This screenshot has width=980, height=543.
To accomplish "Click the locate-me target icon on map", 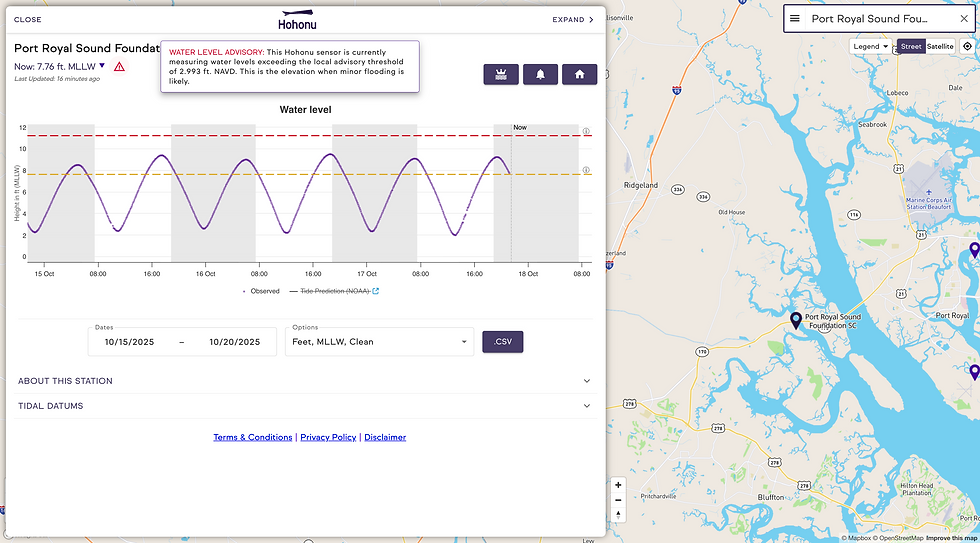I will coord(968,46).
